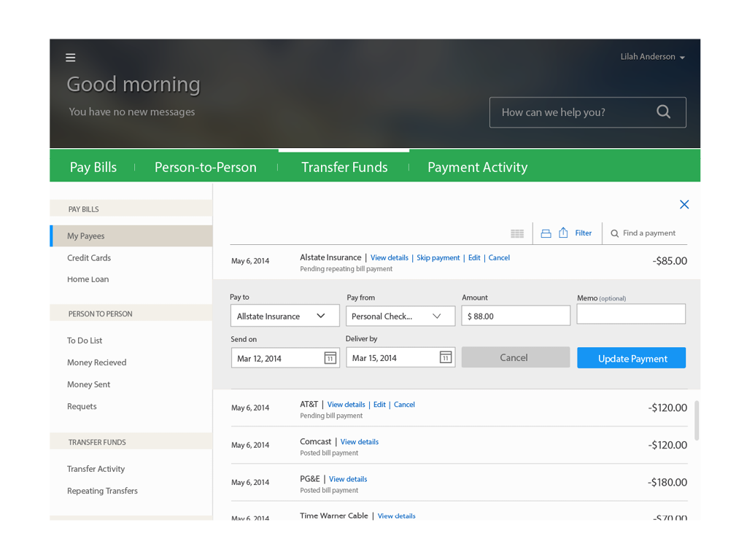Screen dimensions: 747x560
Task: Click the Find a payment magnifier icon
Action: click(x=614, y=233)
